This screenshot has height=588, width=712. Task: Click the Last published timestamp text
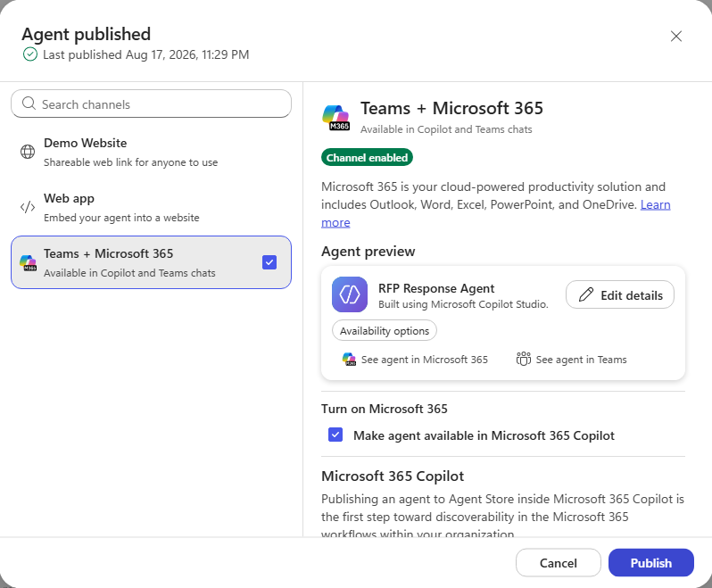pos(145,55)
